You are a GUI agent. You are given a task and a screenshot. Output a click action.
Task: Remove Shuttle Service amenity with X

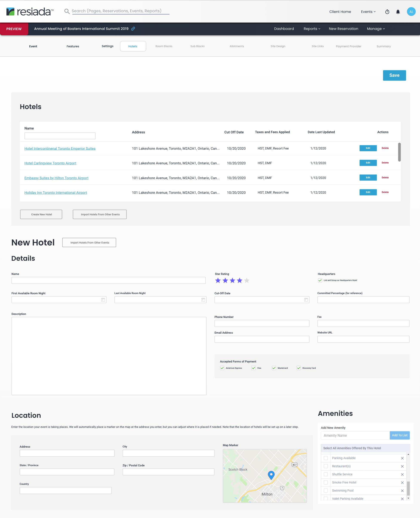[x=402, y=474]
